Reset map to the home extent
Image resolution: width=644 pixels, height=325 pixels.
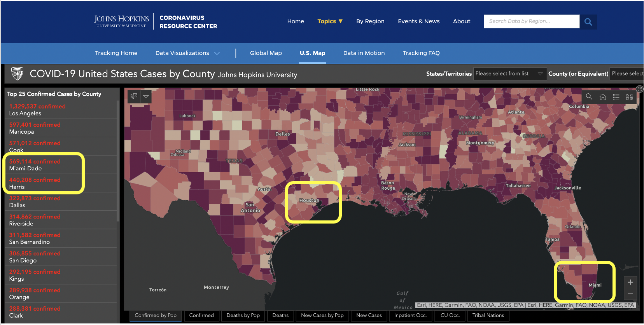click(603, 96)
